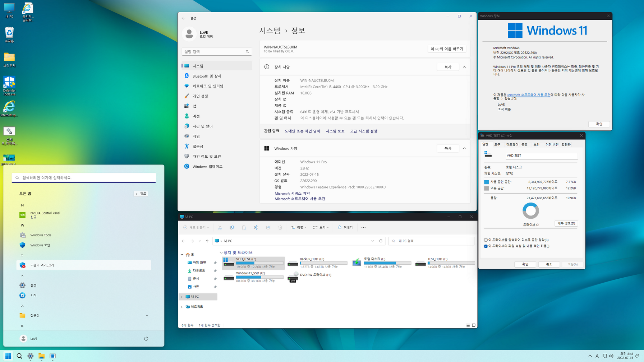
Task: Open Windows 보안 from app list
Action: pyautogui.click(x=84, y=245)
